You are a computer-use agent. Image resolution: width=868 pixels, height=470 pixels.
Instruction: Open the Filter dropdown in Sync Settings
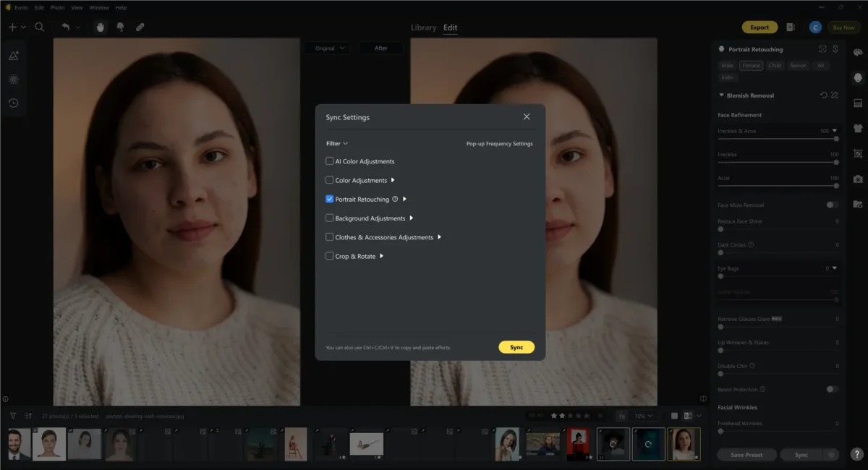[x=337, y=143]
